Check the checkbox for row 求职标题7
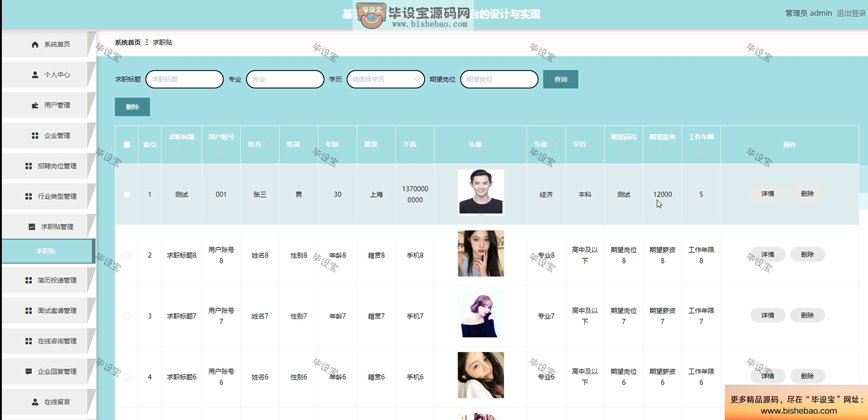 (x=127, y=316)
